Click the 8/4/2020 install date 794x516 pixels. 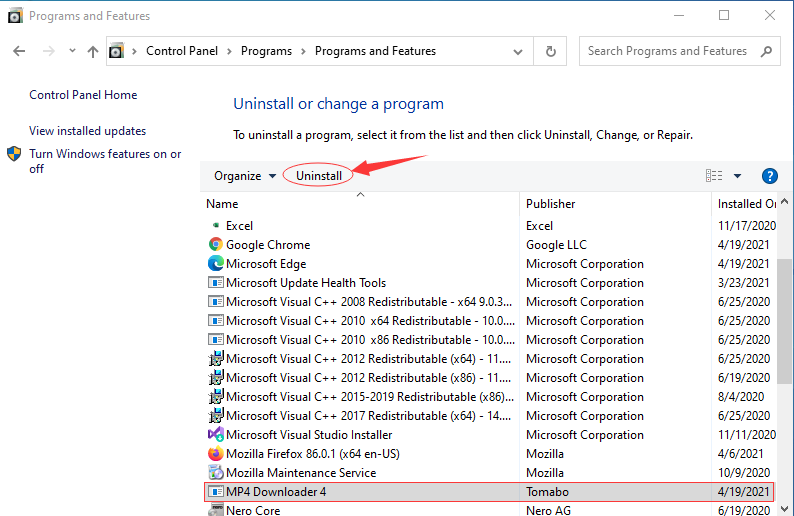740,396
